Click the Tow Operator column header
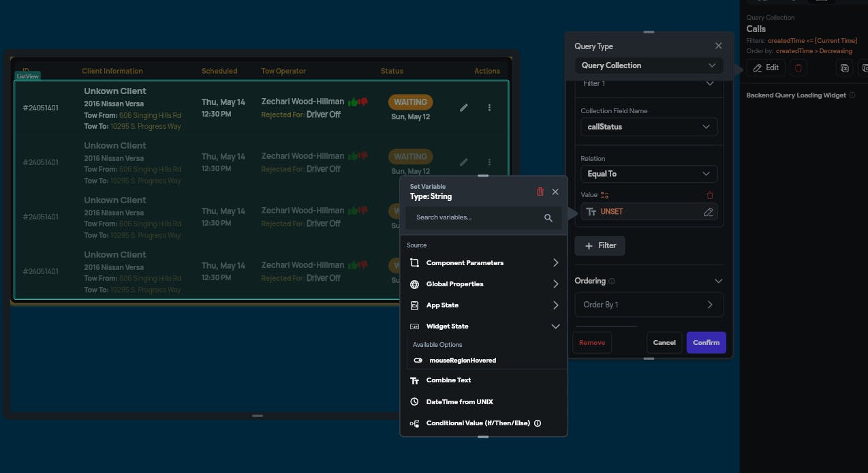The image size is (868, 473). [x=283, y=71]
